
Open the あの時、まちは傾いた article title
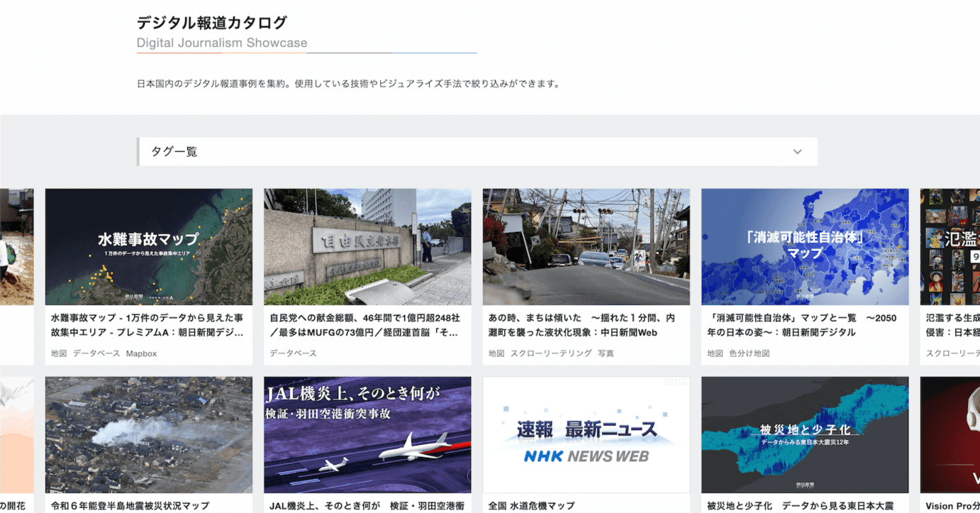[x=581, y=325]
